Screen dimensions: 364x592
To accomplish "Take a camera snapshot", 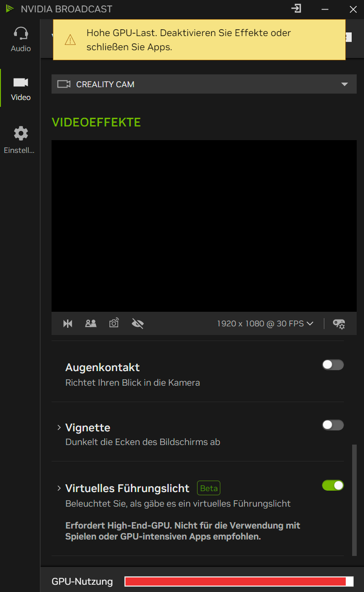I will (x=114, y=323).
